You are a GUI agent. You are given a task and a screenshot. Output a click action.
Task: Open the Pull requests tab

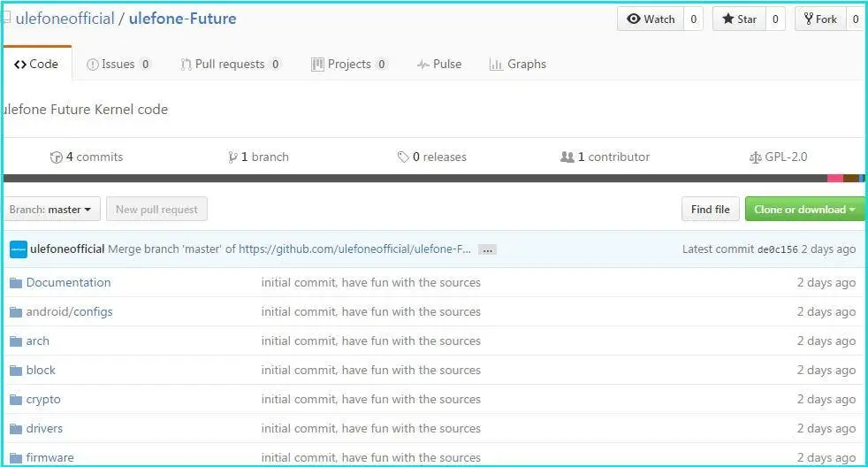click(x=230, y=65)
